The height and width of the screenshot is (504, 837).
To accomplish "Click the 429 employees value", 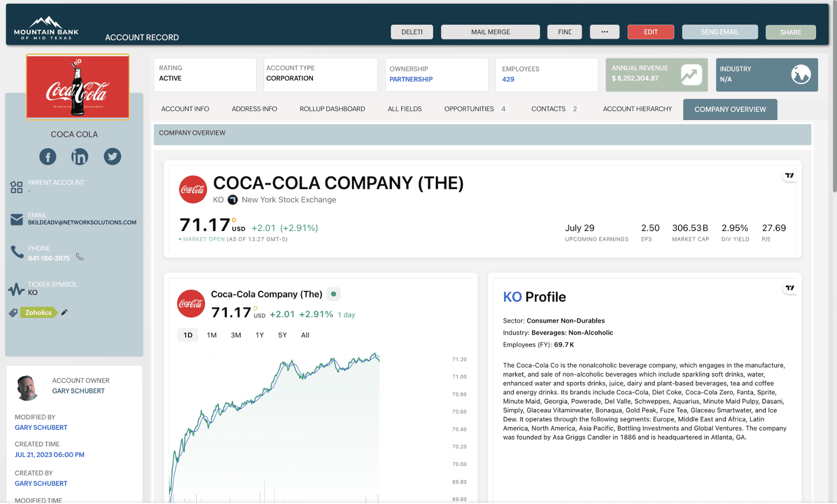I will 508,79.
